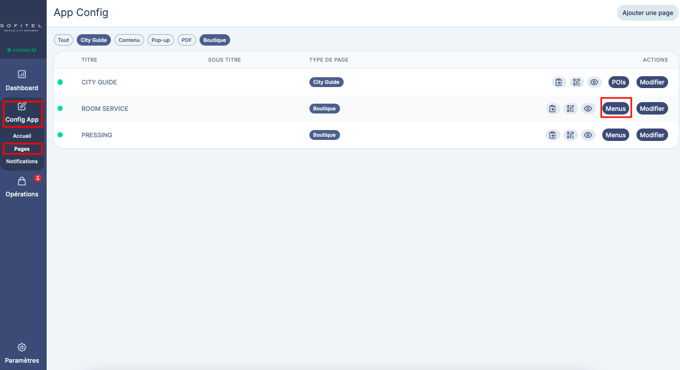The height and width of the screenshot is (370, 680).
Task: Open Paramètres gear at sidebar bottom
Action: 22,347
